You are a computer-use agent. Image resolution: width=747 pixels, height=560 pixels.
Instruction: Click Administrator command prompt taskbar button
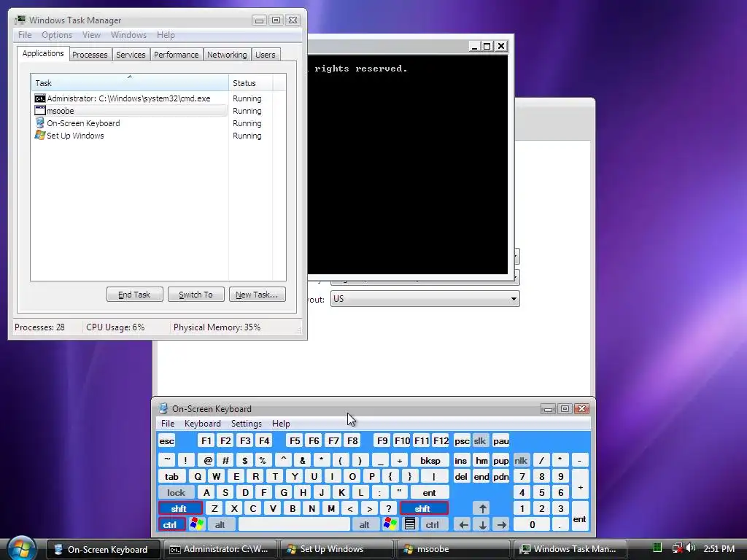click(220, 549)
